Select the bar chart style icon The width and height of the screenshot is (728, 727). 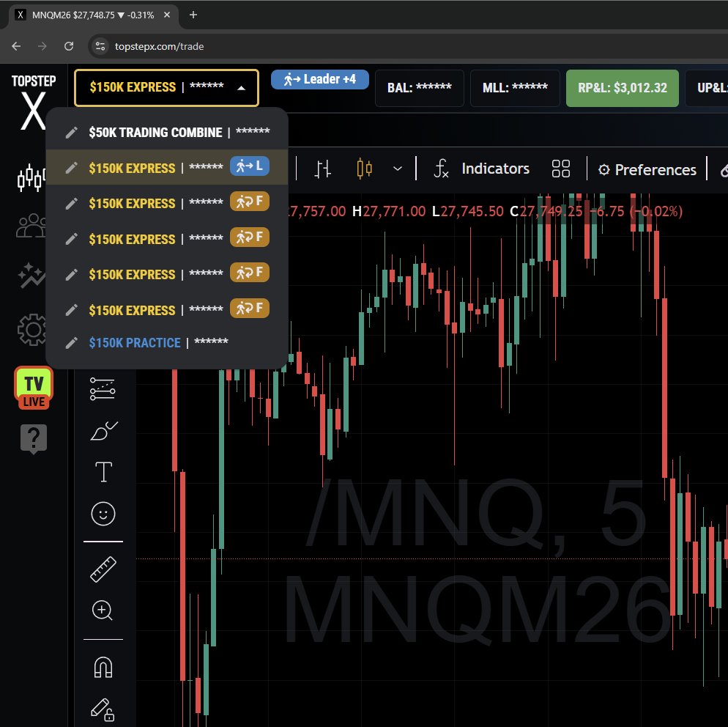[322, 169]
